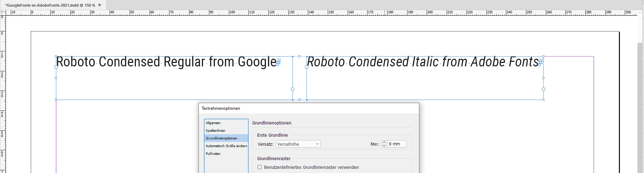Click the Min value field showing 0 mm
Screen dimensions: 644x173
(x=397, y=144)
